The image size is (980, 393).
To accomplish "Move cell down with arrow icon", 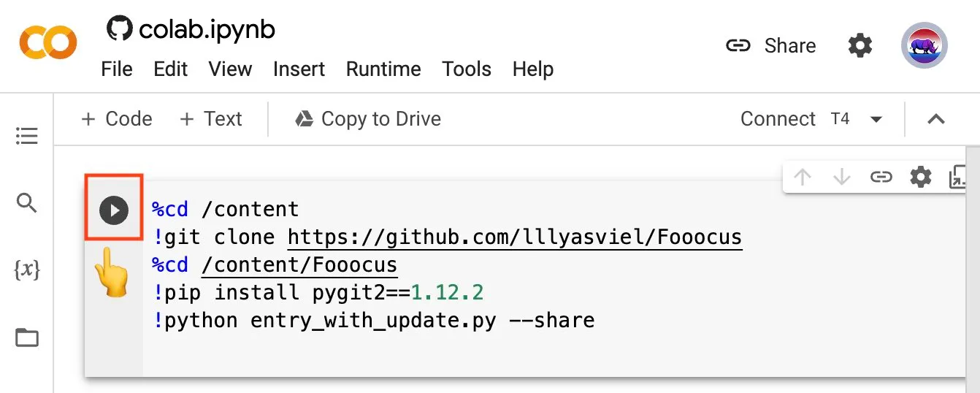I will coord(842,177).
